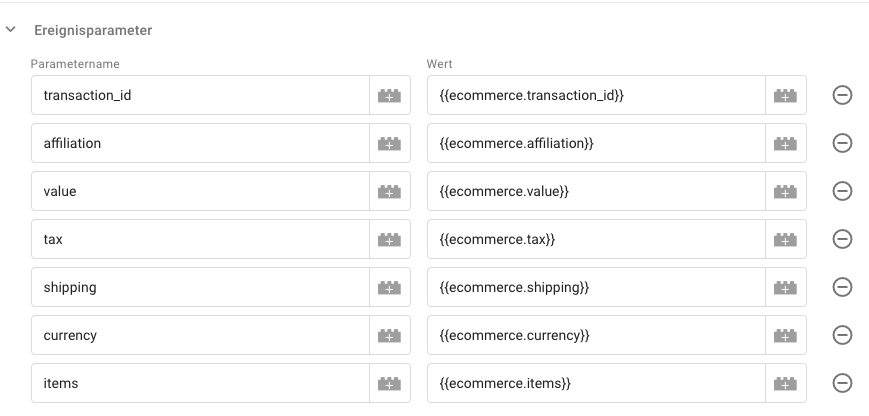The height and width of the screenshot is (416, 869).
Task: Remove the shipping parameter row
Action: tap(842, 287)
